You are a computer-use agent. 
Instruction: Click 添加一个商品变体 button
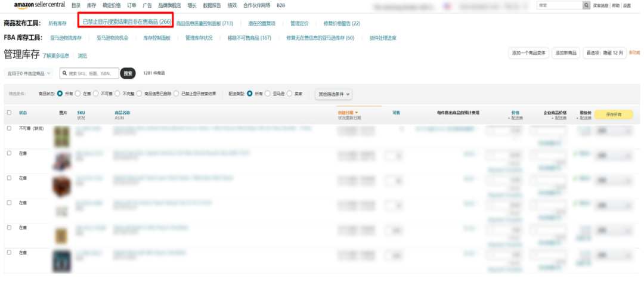click(x=528, y=53)
